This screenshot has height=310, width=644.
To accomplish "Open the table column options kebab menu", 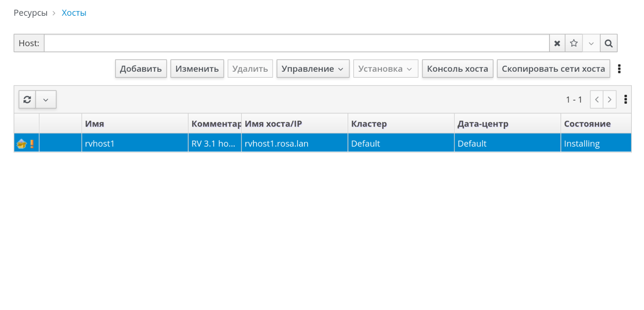I will (x=625, y=100).
